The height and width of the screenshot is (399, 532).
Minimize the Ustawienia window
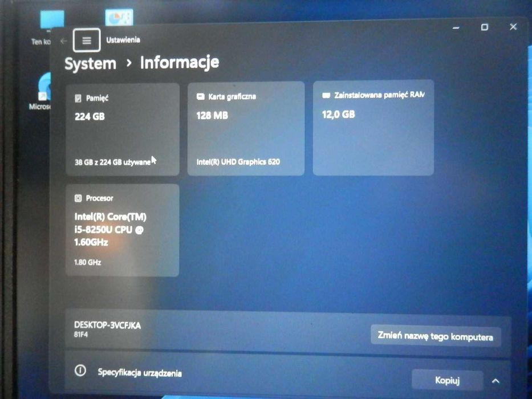click(x=456, y=27)
